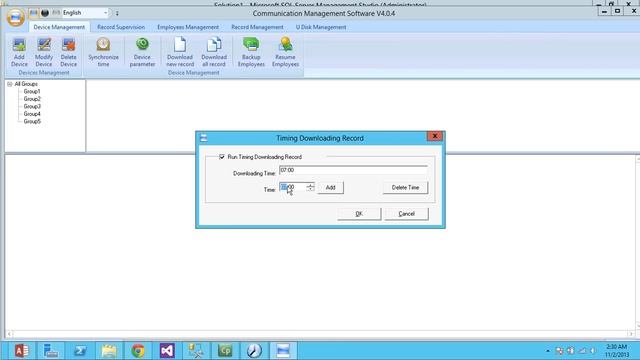The image size is (640, 360).
Task: Open File Explorer from taskbar
Action: 109,351
